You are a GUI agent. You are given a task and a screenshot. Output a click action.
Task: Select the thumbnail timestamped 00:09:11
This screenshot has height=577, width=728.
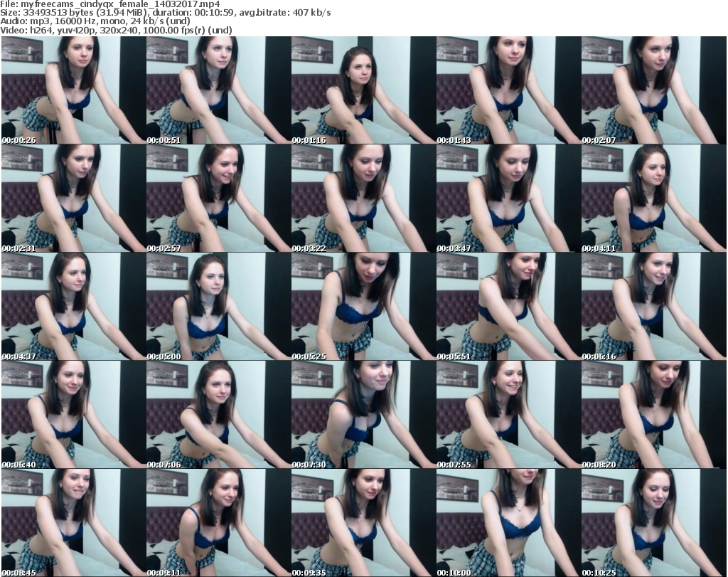tap(219, 523)
